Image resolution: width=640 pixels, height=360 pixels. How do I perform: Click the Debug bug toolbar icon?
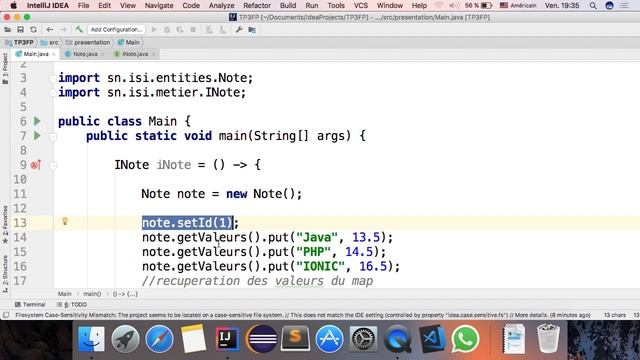[x=167, y=29]
